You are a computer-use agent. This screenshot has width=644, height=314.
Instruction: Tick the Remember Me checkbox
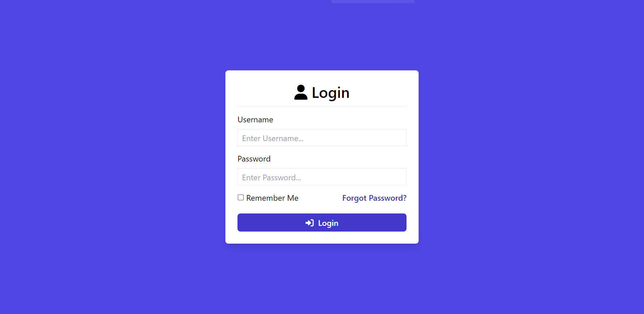point(241,197)
